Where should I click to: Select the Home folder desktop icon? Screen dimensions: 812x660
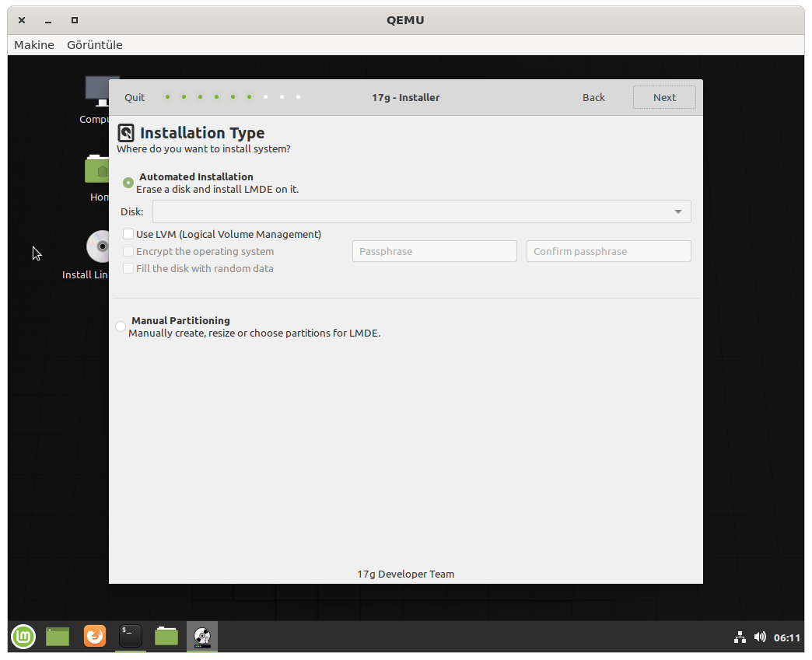click(97, 169)
